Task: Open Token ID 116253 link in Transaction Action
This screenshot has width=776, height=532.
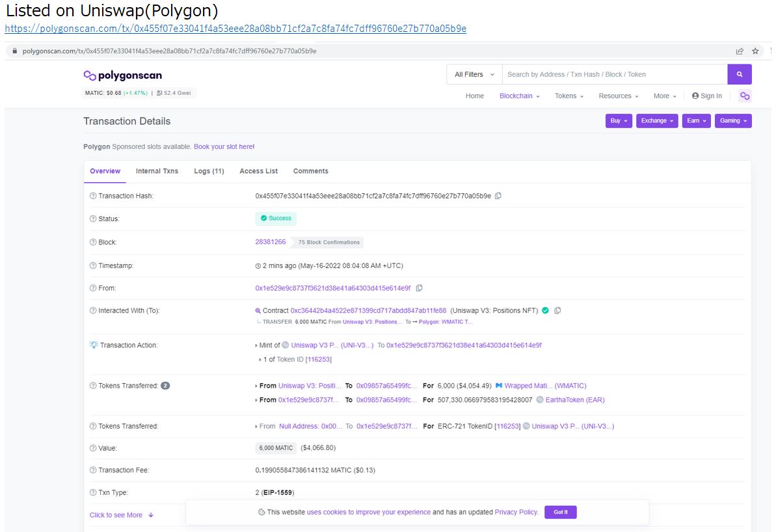Action: point(319,359)
